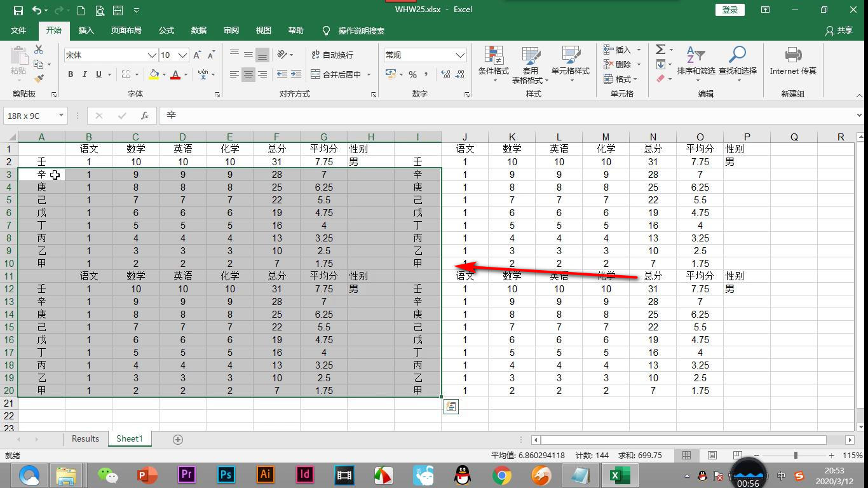Switch to the Page Layout (页面布局) tab
This screenshot has width=868, height=488.
point(126,30)
